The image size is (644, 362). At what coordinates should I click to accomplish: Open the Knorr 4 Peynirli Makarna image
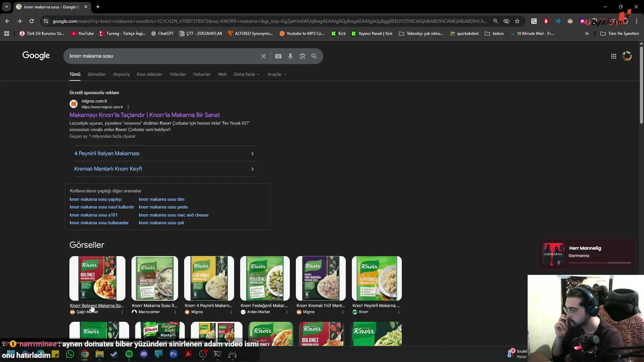(209, 279)
